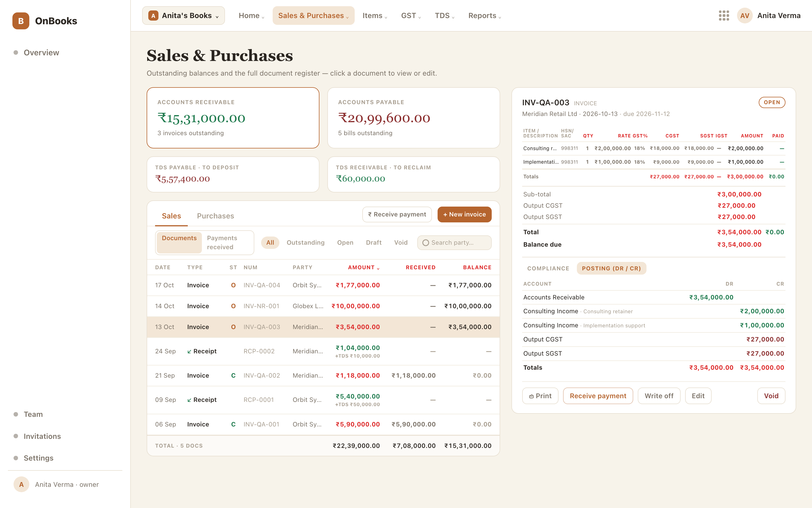This screenshot has width=812, height=508.
Task: Filter documents by Open
Action: click(x=345, y=243)
